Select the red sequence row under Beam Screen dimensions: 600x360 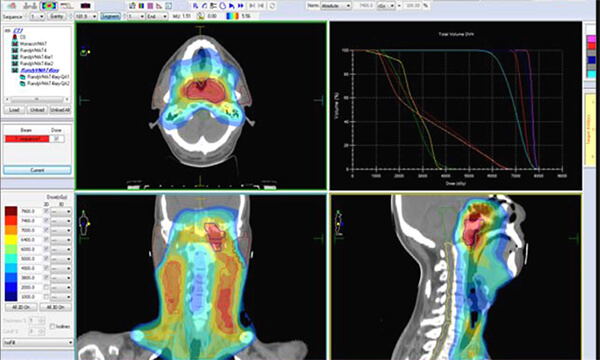click(x=27, y=139)
